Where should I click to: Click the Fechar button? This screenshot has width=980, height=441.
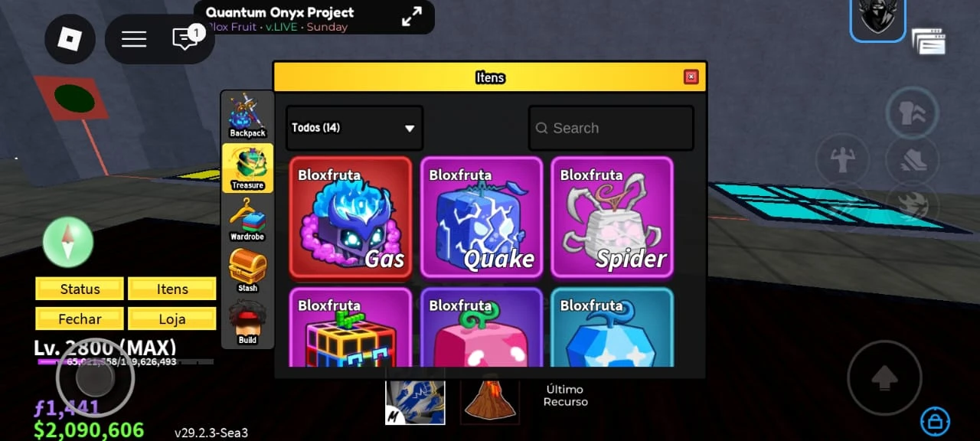point(80,318)
